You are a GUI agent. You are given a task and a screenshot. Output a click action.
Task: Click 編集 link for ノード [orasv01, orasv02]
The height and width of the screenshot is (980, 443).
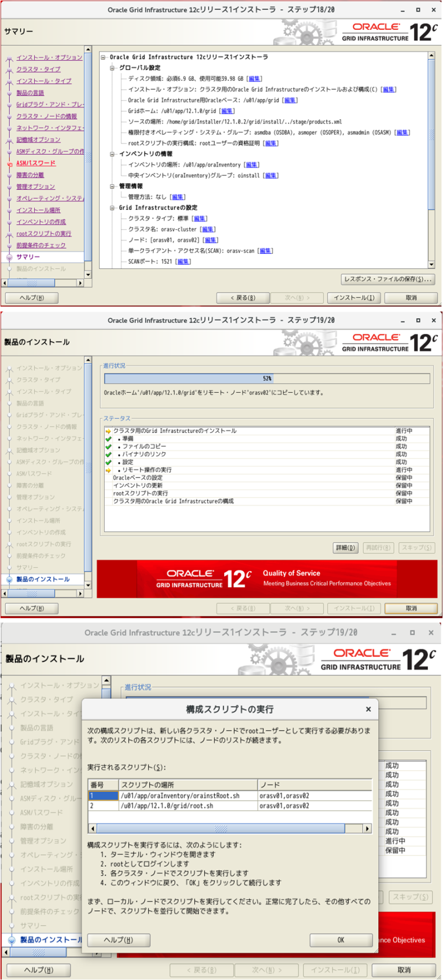click(211, 240)
